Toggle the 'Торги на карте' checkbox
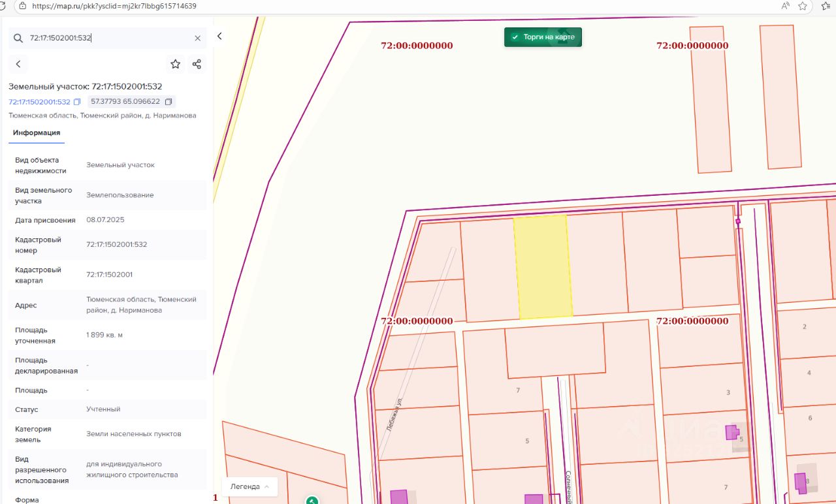This screenshot has width=836, height=504. coord(515,37)
